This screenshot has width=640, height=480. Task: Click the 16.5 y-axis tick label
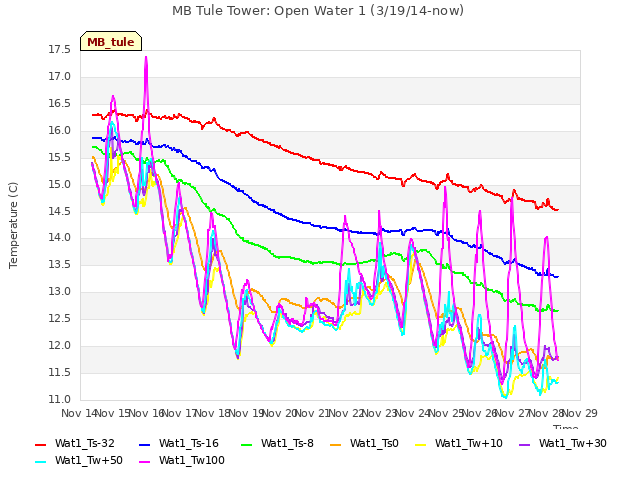[x=60, y=104]
